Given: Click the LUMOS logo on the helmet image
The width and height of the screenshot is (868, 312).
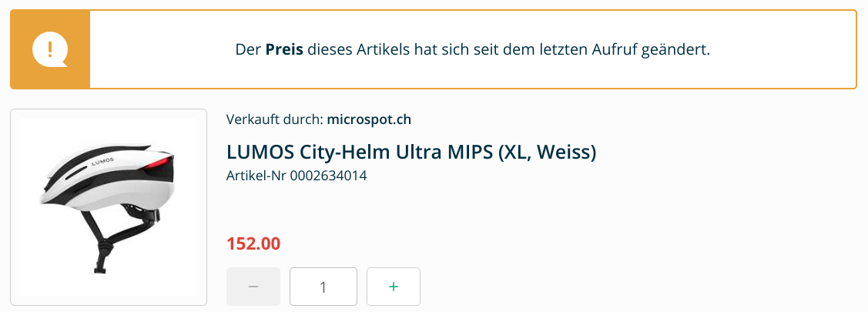Looking at the screenshot, I should [102, 162].
